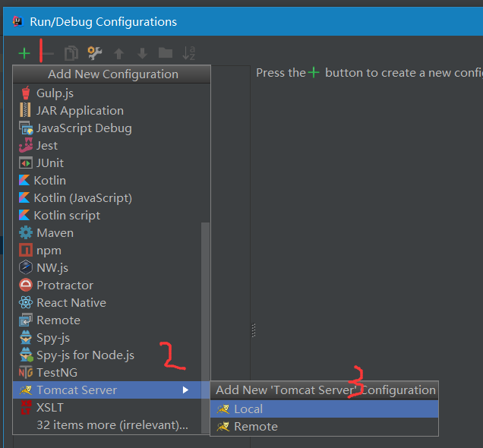
Task: Select Remote in the Add New Configuration list
Action: (107, 320)
